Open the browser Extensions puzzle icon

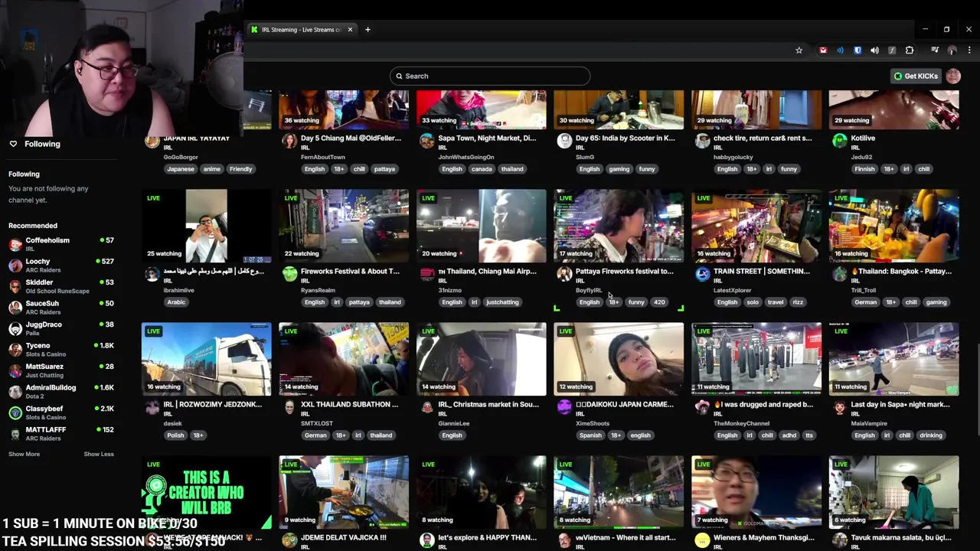[x=910, y=51]
